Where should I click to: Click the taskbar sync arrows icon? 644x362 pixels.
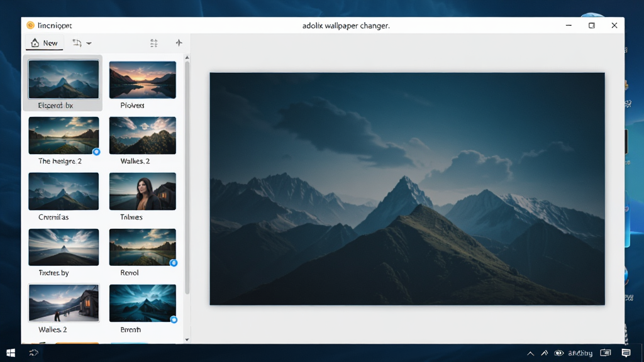(34, 353)
